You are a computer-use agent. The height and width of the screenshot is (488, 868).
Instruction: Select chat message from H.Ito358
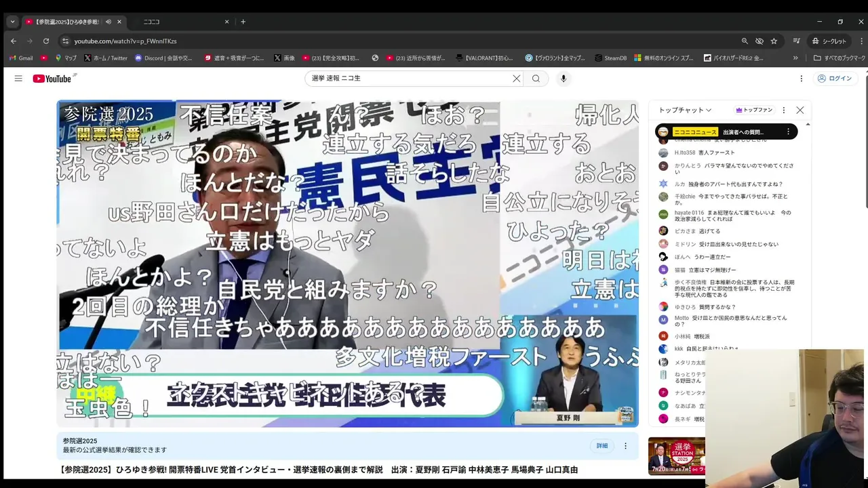[x=729, y=152]
